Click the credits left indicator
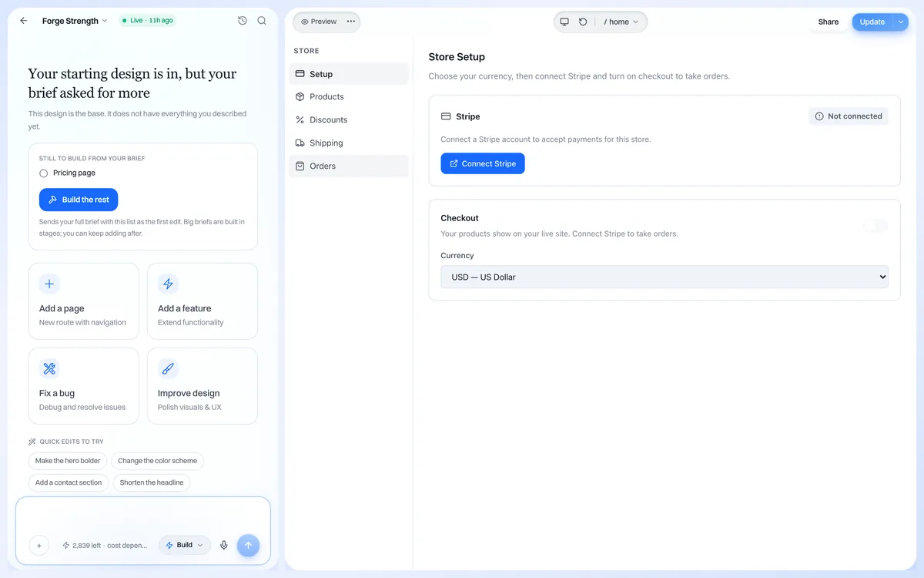The width and height of the screenshot is (924, 578). click(105, 545)
